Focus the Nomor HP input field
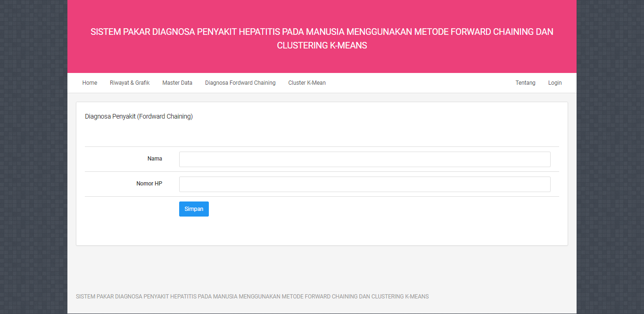The image size is (644, 314). [364, 184]
